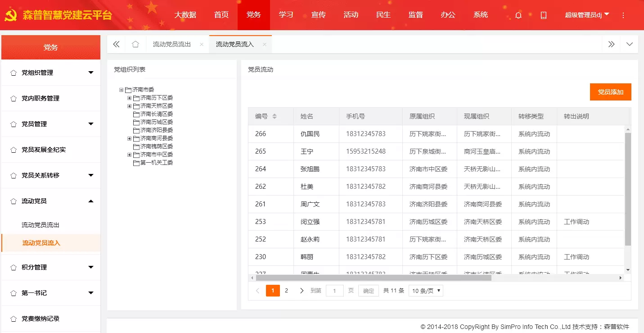Select 济南槐荫区委 in organization tree
The height and width of the screenshot is (333, 644).
pos(157,146)
